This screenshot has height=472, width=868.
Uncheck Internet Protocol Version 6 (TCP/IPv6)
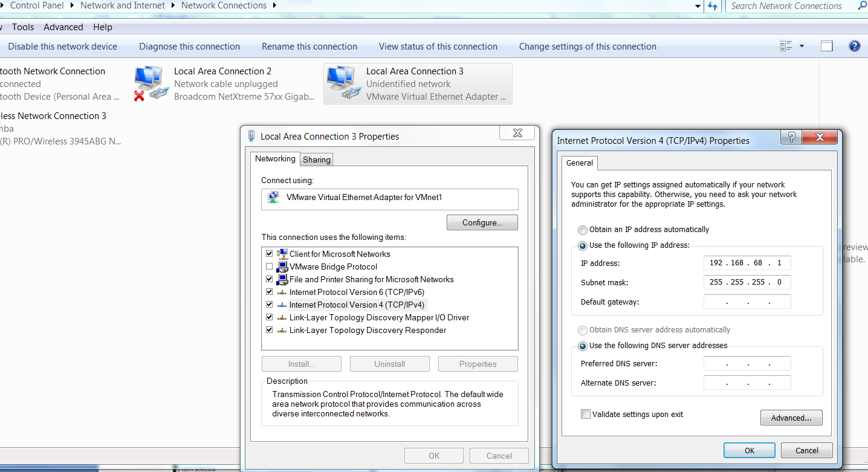pyautogui.click(x=269, y=292)
